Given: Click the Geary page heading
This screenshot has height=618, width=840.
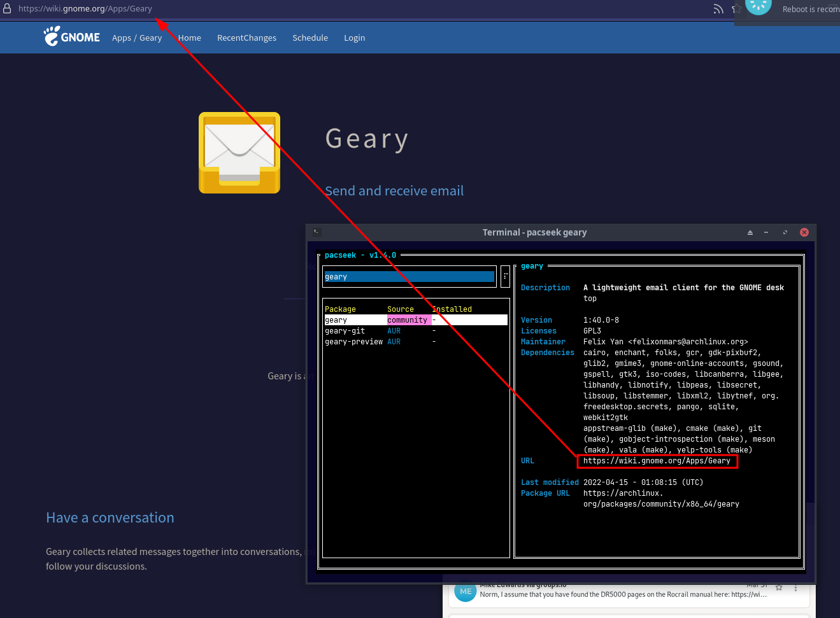Looking at the screenshot, I should tap(367, 139).
